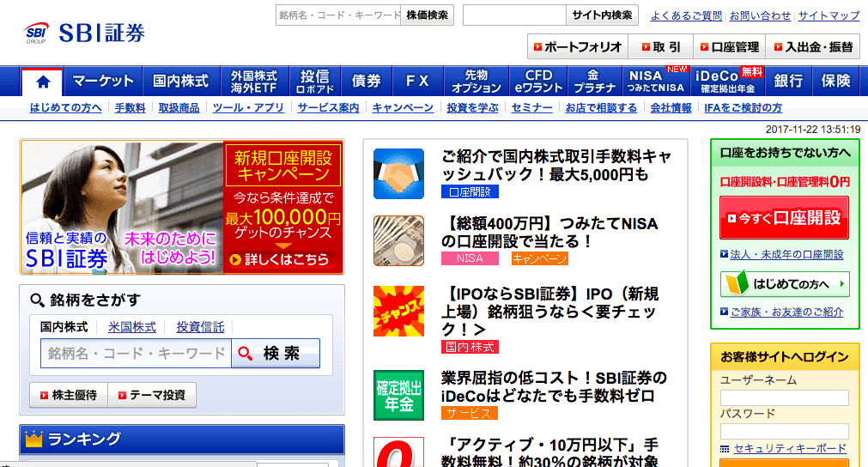This screenshot has width=868, height=467.
Task: Open the FX navigation menu
Action: (x=417, y=82)
